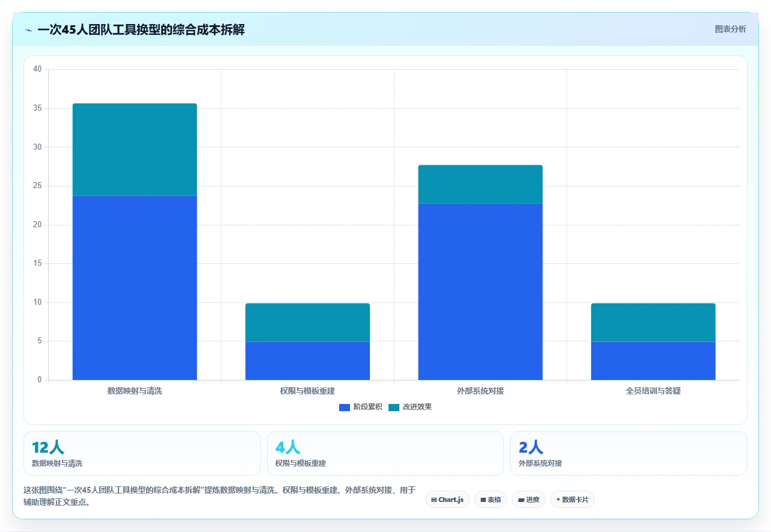This screenshot has height=532, width=771.
Task: Click blue bar segment for 权限与模板重建
Action: tap(307, 361)
